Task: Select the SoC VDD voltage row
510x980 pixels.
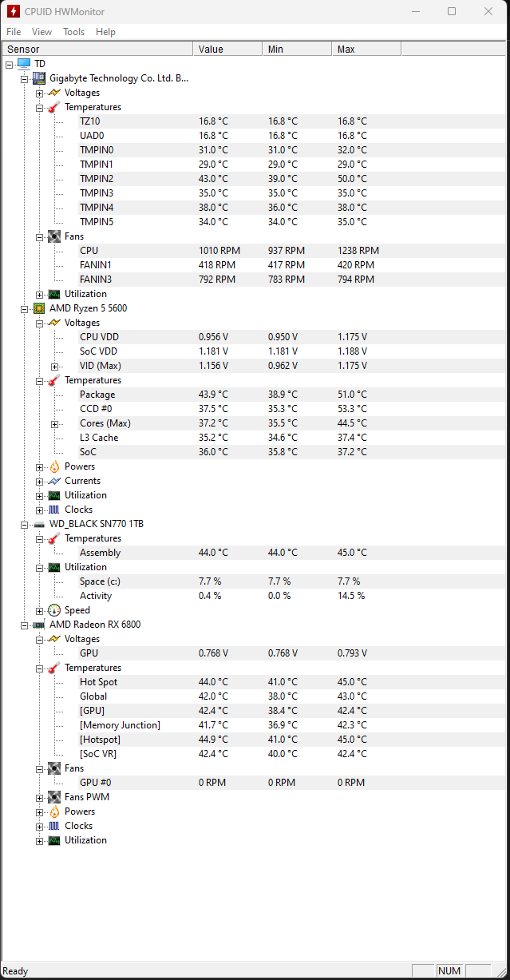Action: pos(255,351)
